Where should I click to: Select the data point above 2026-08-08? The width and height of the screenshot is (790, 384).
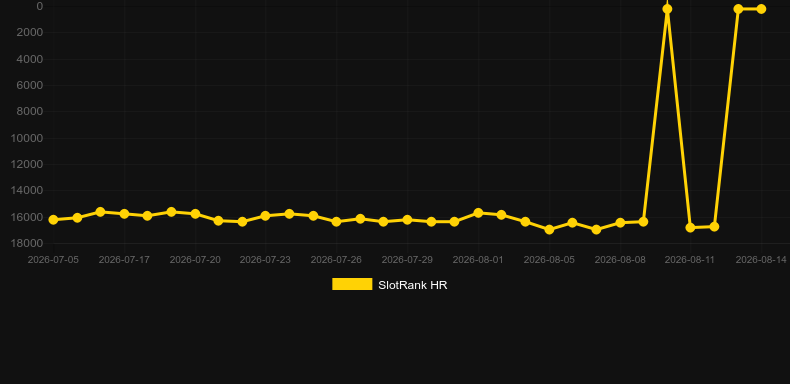click(x=620, y=223)
